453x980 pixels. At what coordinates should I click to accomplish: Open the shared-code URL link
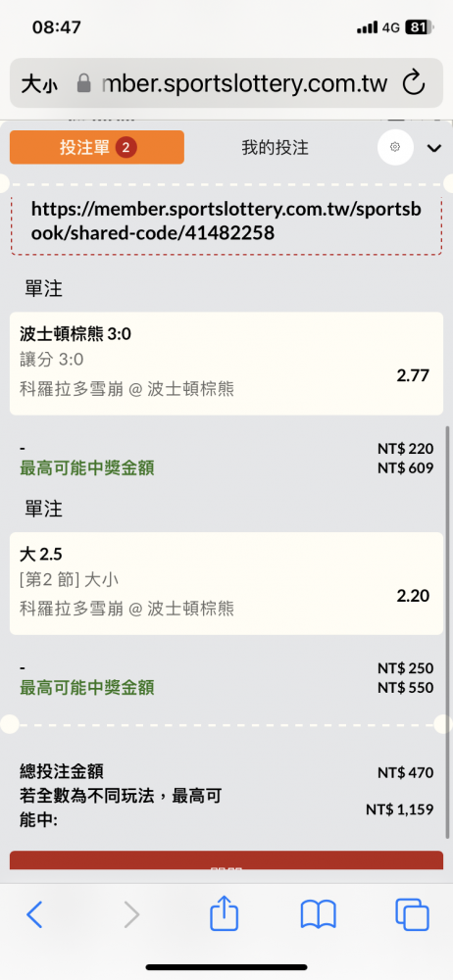(x=226, y=220)
